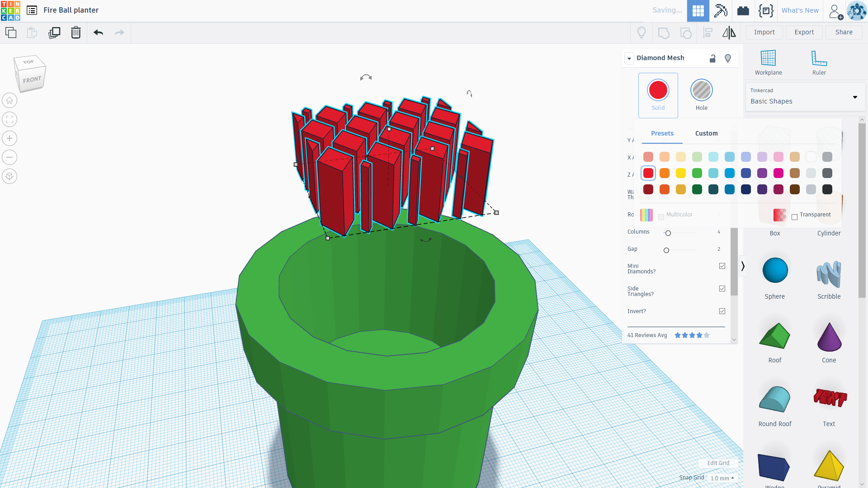Click the Edit Grid button
Image resolution: width=868 pixels, height=488 pixels.
[718, 463]
